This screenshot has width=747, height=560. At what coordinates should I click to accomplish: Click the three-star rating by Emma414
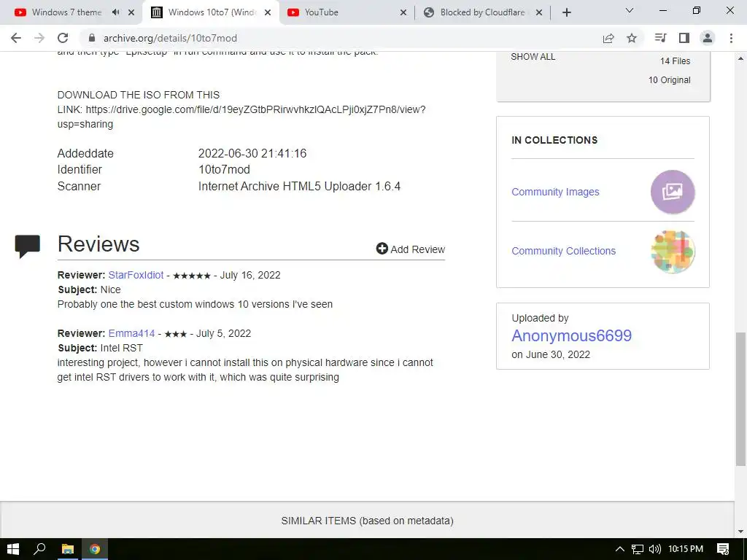pos(176,334)
